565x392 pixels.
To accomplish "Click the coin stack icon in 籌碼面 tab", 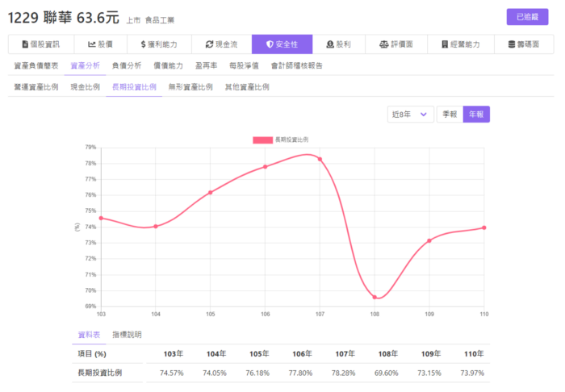I will (x=512, y=44).
